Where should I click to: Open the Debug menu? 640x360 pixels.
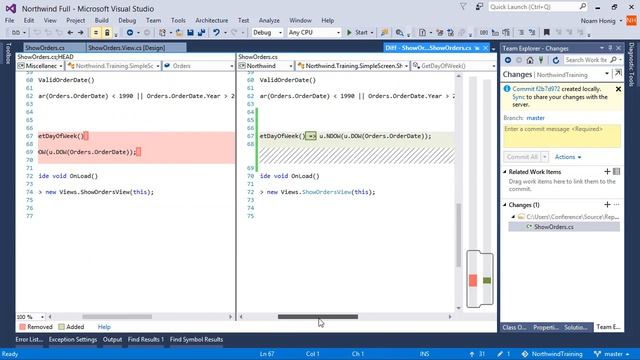127,20
